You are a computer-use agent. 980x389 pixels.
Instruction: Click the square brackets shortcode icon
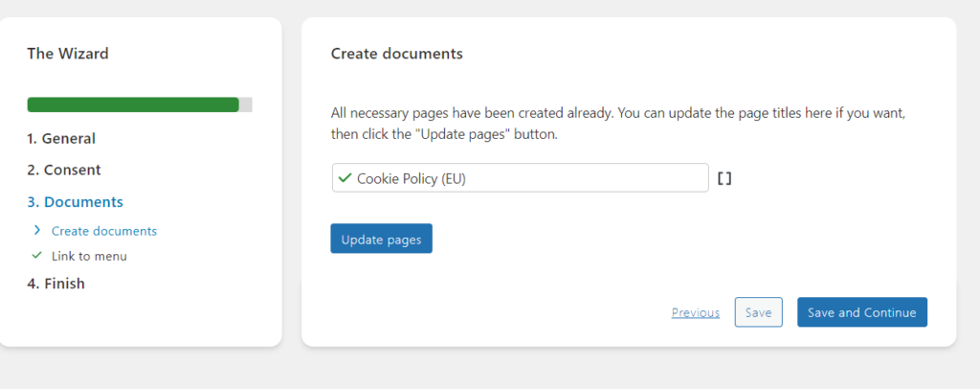click(x=724, y=178)
